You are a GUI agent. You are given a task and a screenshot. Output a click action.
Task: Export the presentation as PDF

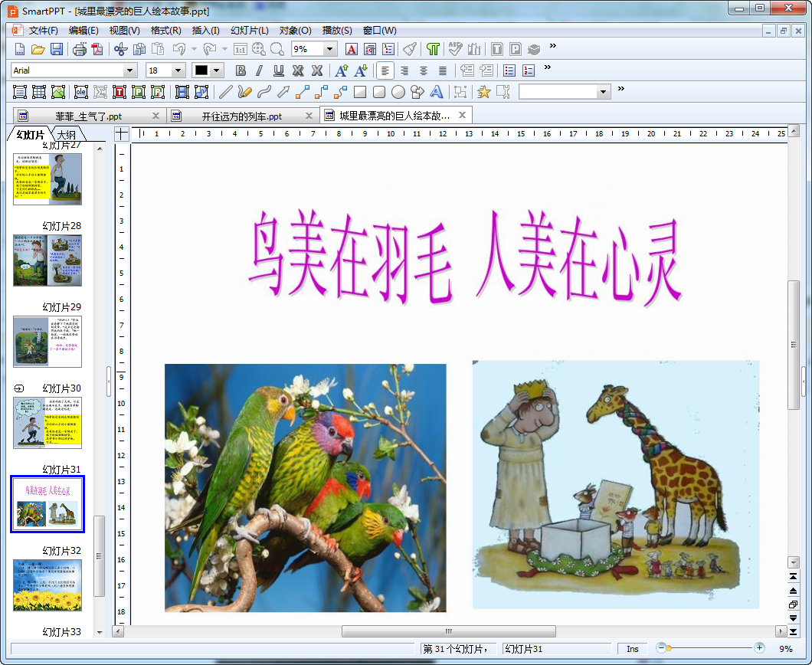coord(97,49)
